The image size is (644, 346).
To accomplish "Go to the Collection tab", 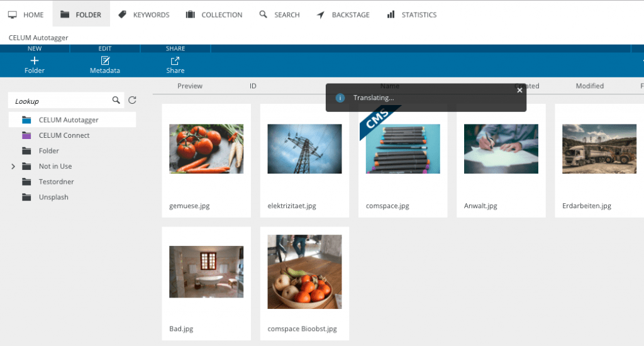I will pyautogui.click(x=214, y=14).
